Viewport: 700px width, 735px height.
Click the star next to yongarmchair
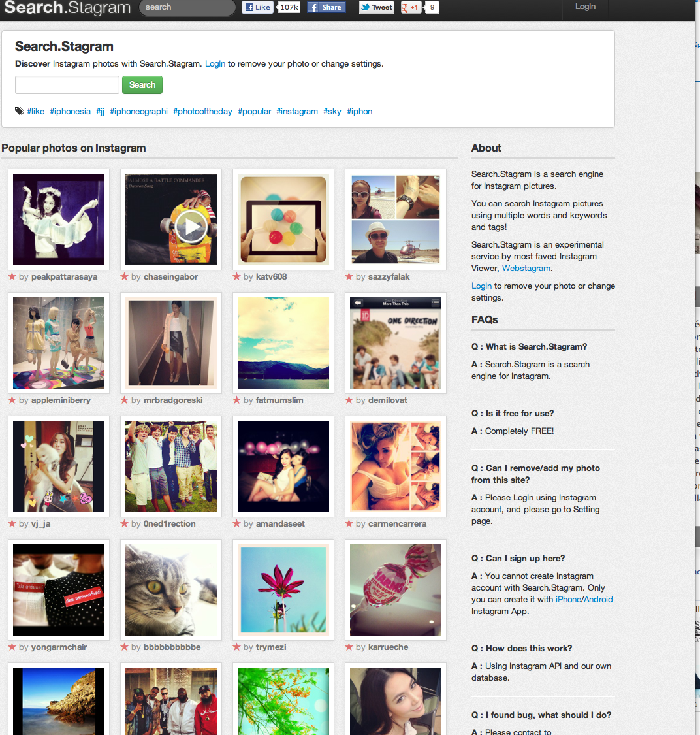pyautogui.click(x=12, y=647)
